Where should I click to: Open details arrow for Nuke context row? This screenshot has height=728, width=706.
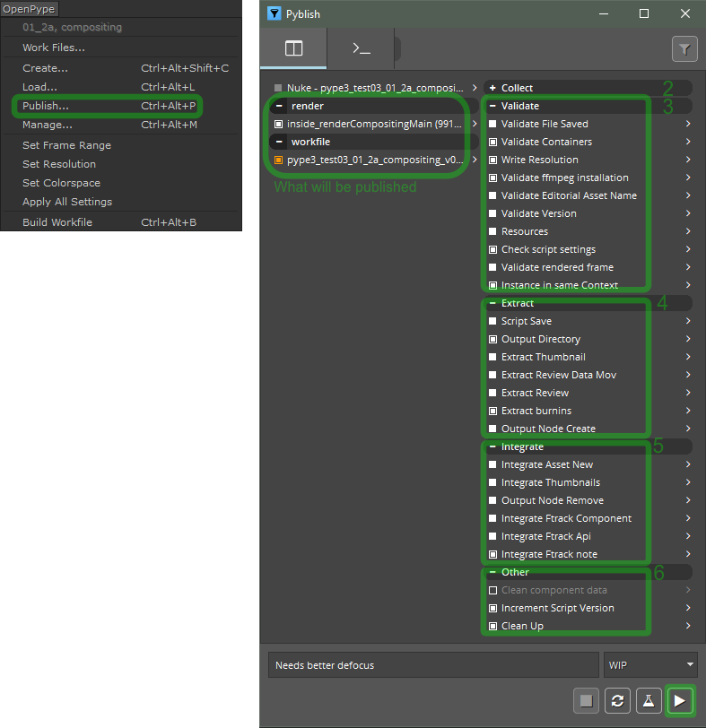coord(475,88)
